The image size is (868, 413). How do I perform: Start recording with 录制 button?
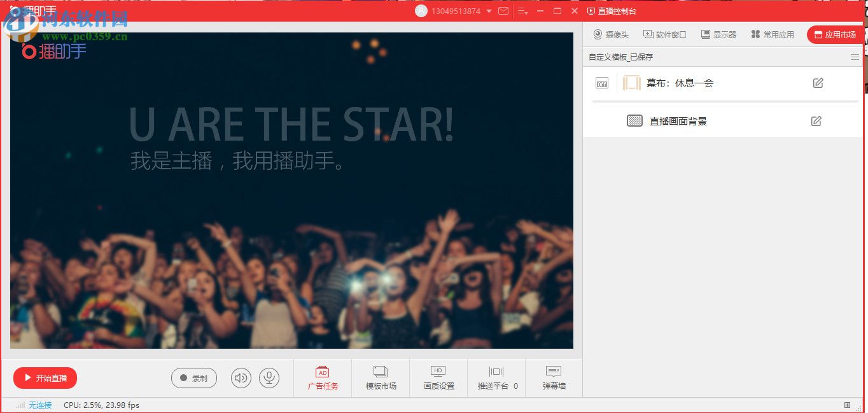(x=194, y=378)
